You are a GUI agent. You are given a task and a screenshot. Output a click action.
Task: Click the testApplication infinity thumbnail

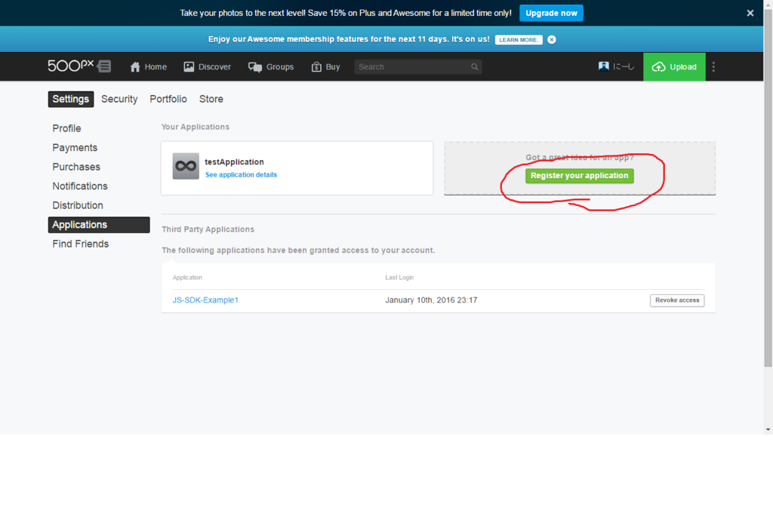tap(186, 166)
